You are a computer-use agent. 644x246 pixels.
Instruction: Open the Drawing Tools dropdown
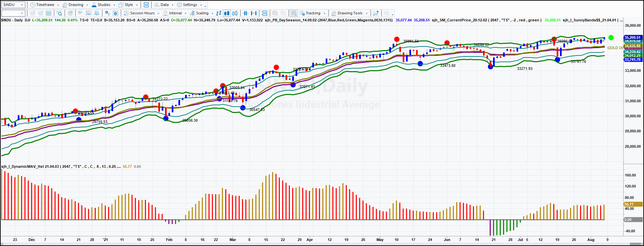coord(349,13)
